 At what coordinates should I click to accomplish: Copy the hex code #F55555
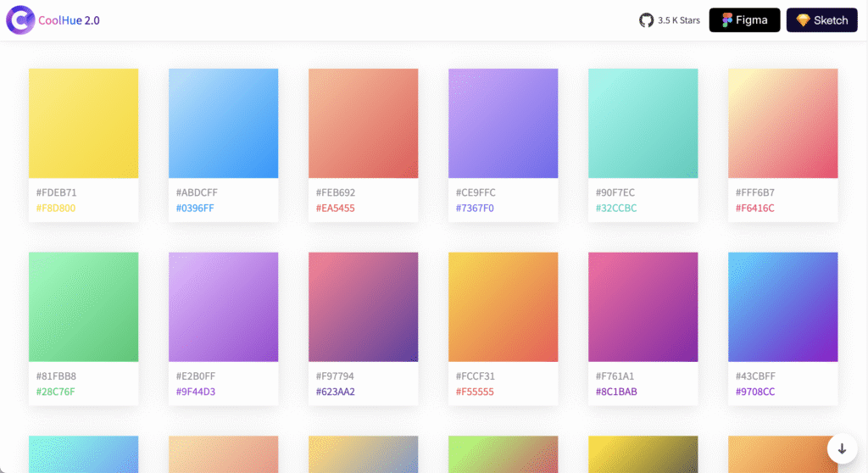pyautogui.click(x=475, y=392)
